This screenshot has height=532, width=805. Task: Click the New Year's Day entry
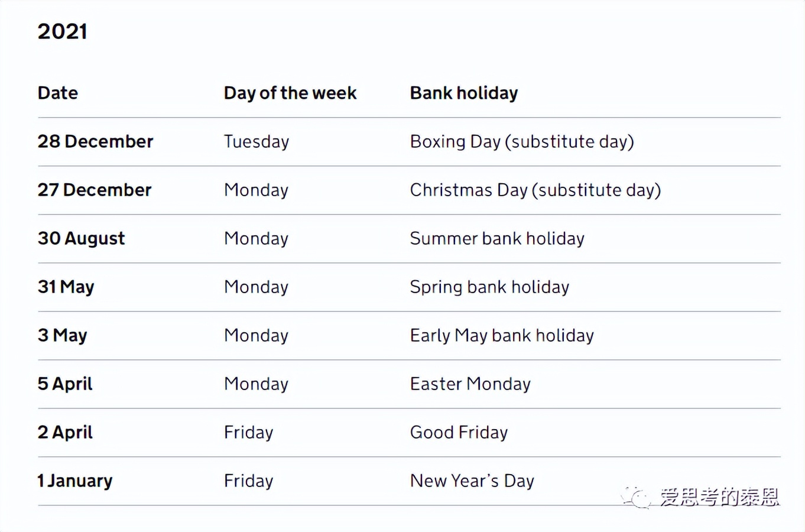pyautogui.click(x=472, y=481)
